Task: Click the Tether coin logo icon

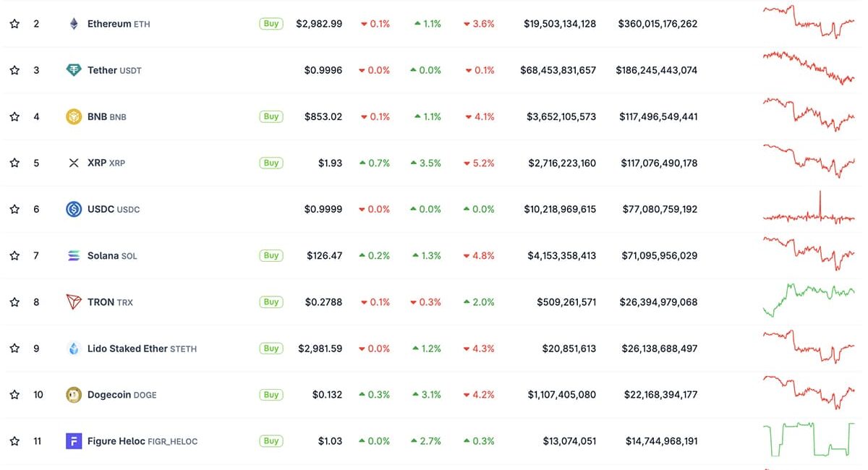Action: (73, 70)
